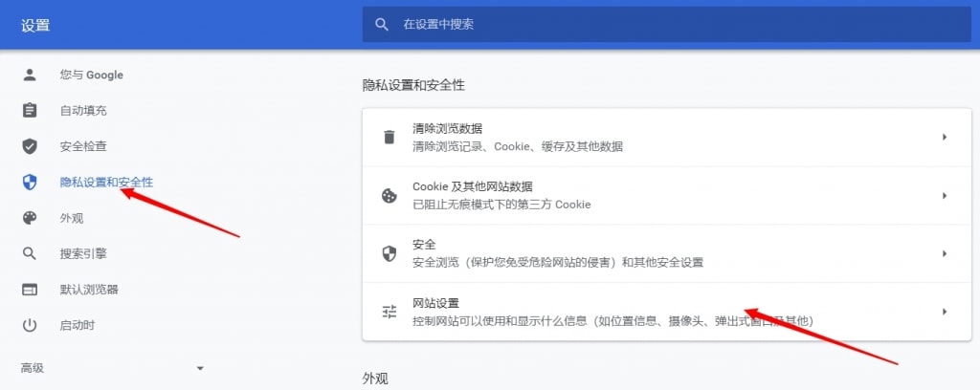This screenshot has width=980, height=390.
Task: Expand the 高级 dropdown arrow
Action: pyautogui.click(x=200, y=368)
